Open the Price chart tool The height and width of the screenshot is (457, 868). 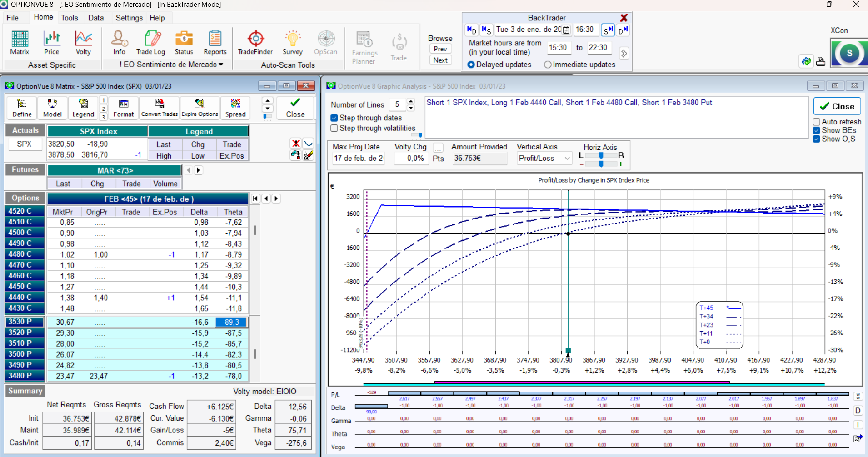coord(52,43)
